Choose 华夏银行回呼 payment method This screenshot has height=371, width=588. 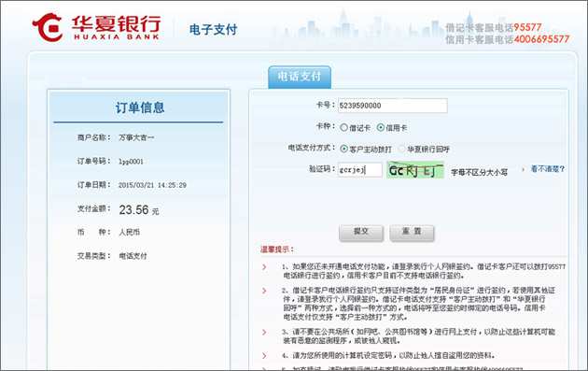click(x=401, y=149)
